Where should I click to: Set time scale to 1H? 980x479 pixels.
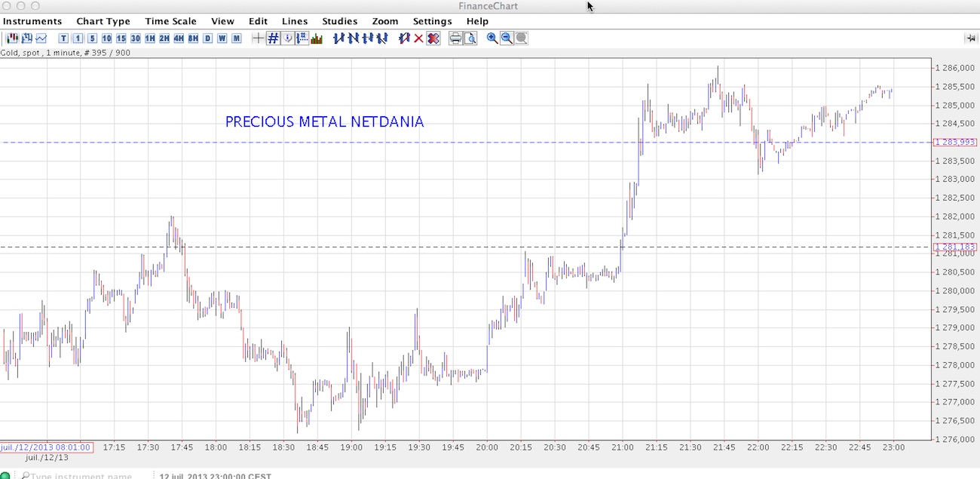150,38
